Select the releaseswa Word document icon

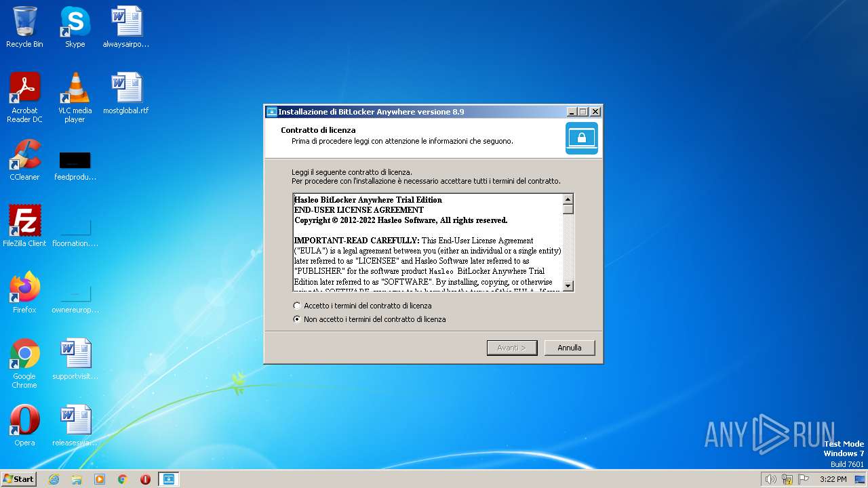[75, 426]
